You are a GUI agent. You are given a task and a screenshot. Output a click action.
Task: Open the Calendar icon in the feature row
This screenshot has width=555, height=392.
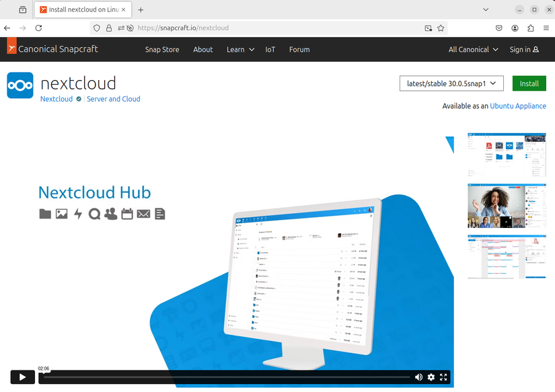[127, 214]
